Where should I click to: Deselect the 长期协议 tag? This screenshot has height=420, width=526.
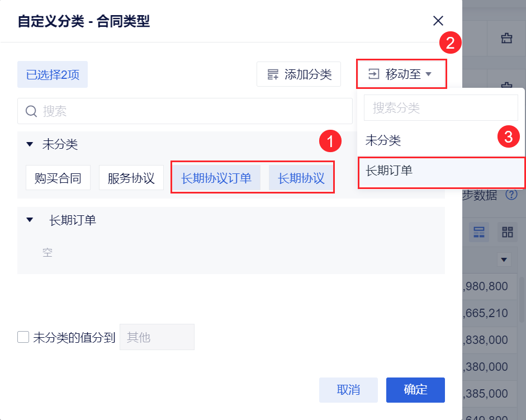[301, 178]
